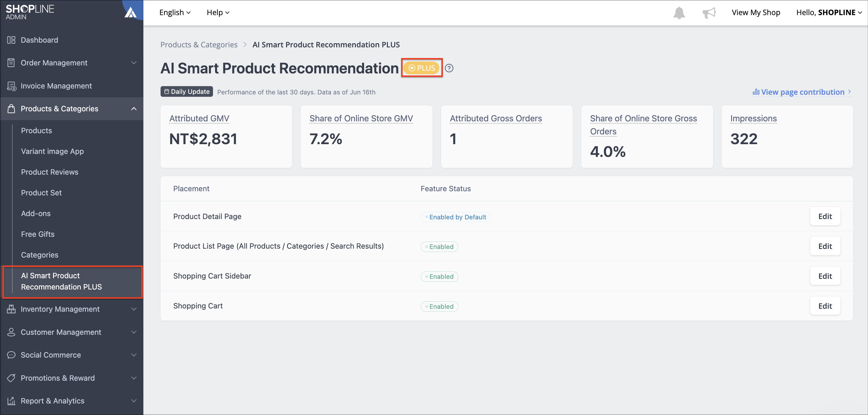Image resolution: width=868 pixels, height=415 pixels.
Task: Open Product Reviews in sidebar
Action: click(x=49, y=172)
